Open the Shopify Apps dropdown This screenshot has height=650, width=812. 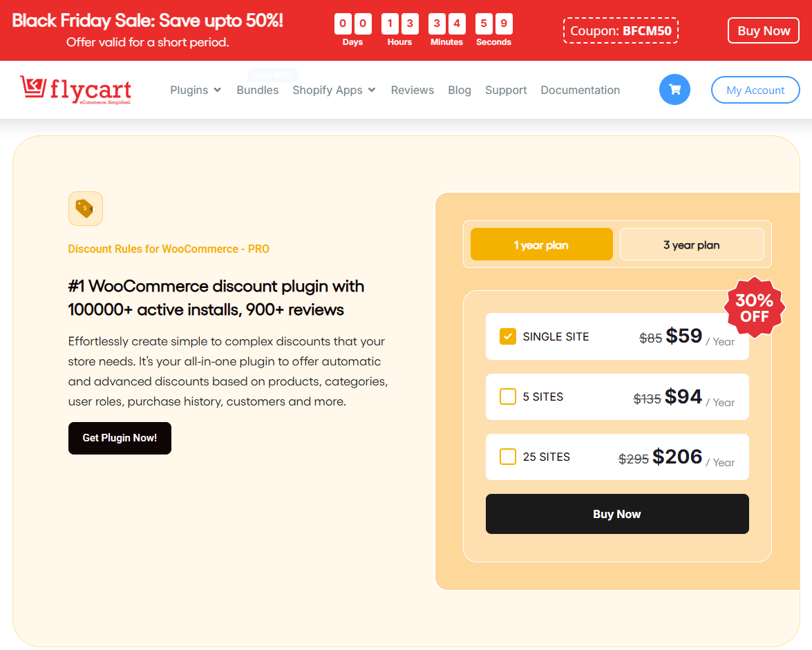[x=334, y=90]
